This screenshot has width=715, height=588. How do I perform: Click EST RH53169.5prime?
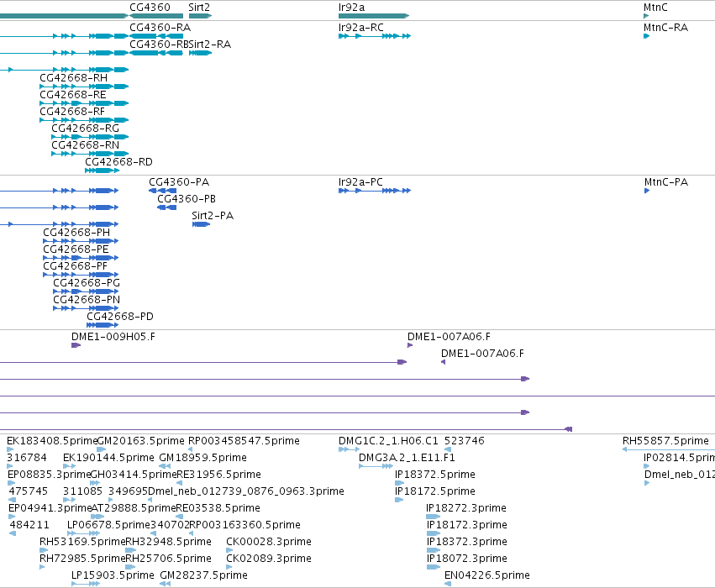(x=82, y=542)
